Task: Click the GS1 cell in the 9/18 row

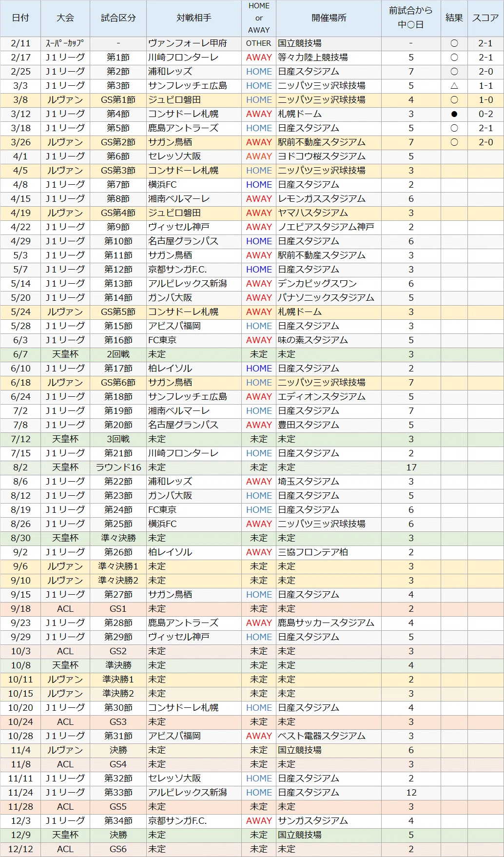Action: [x=118, y=609]
